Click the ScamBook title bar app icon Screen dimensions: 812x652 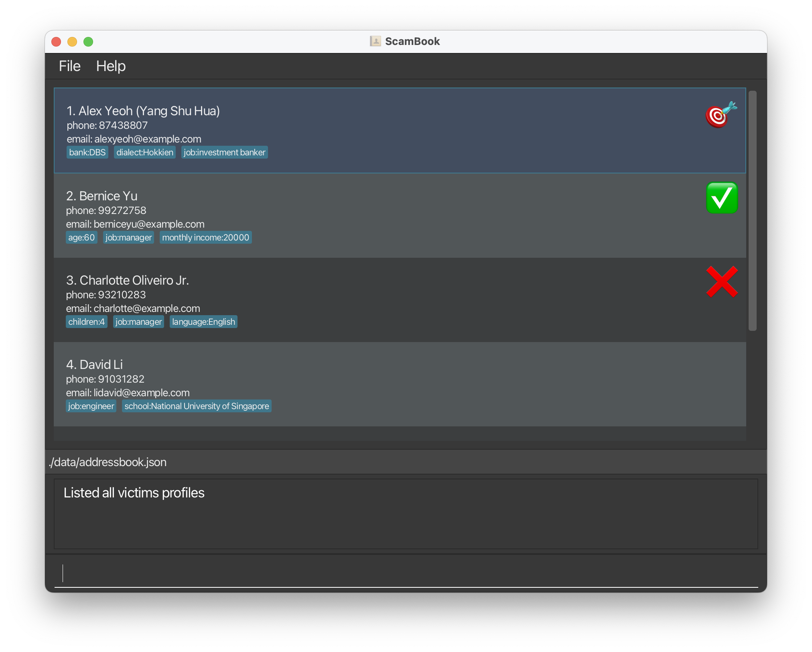pyautogui.click(x=375, y=41)
